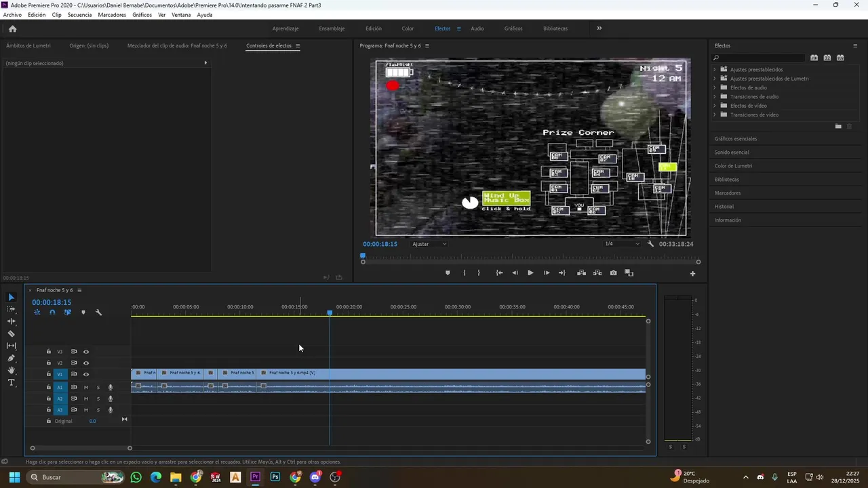Screen dimensions: 868x488
Task: Mute audio track A1
Action: point(86,388)
